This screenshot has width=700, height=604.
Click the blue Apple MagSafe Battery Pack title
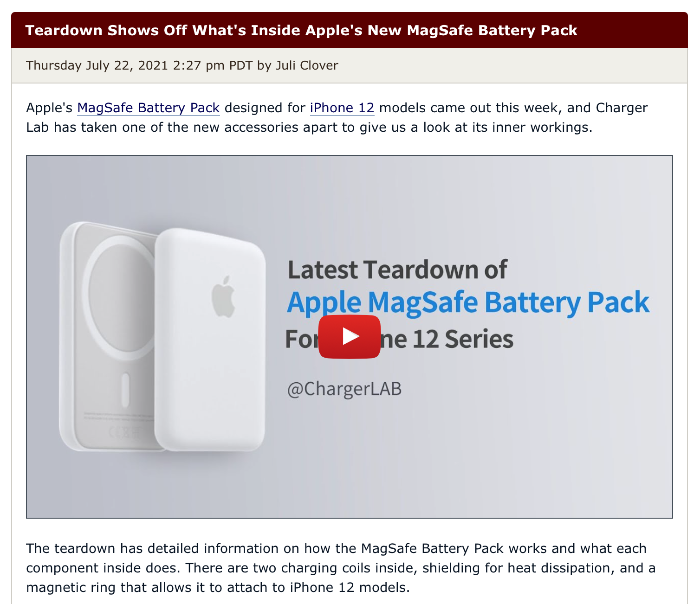click(468, 302)
